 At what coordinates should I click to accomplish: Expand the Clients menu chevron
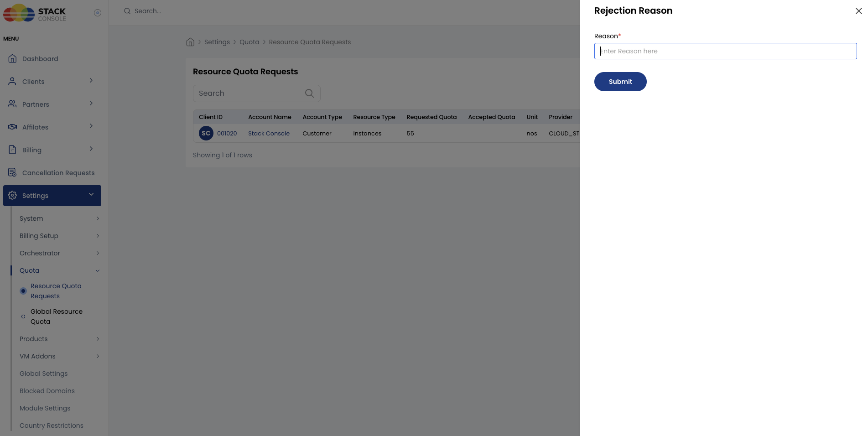91,80
